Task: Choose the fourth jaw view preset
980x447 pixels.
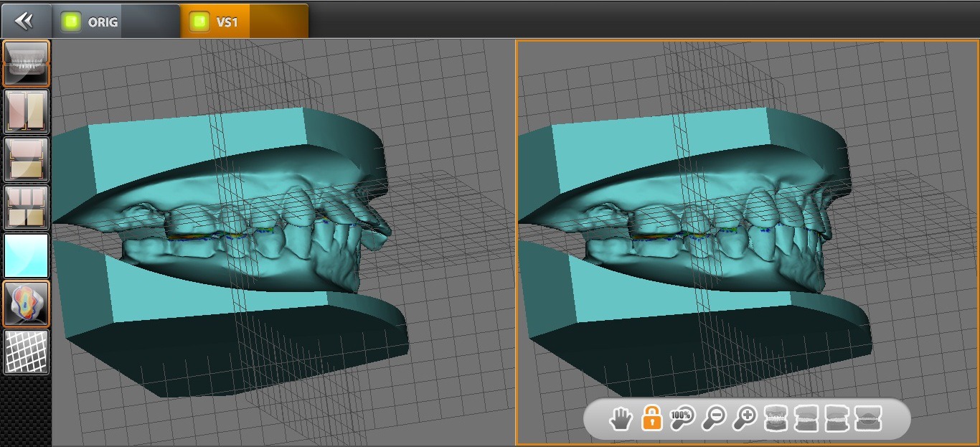Action: [868, 418]
